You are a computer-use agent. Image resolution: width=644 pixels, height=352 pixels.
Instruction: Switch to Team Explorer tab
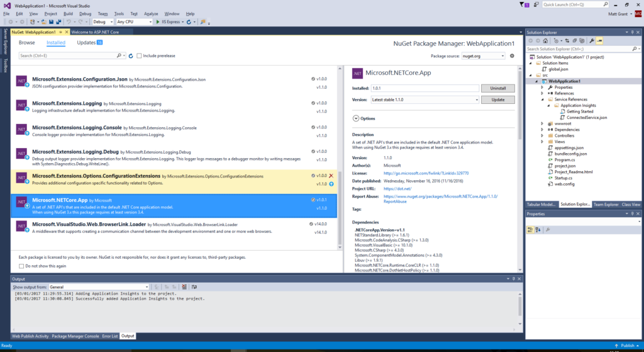tap(606, 205)
